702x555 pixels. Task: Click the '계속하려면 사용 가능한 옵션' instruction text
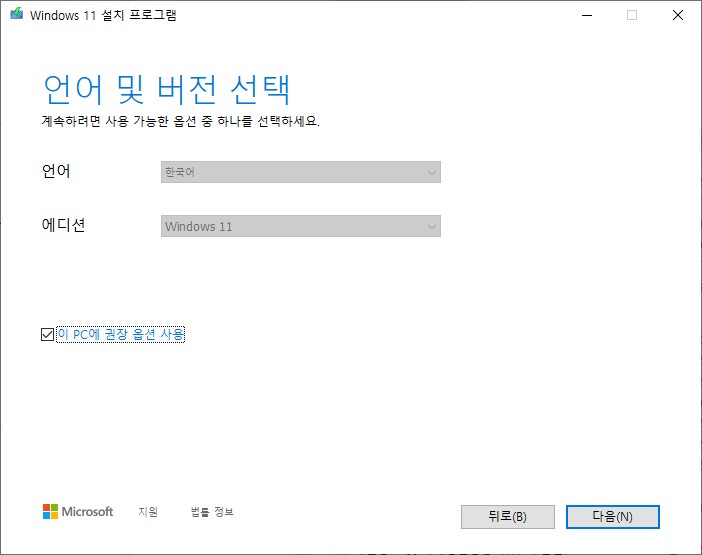pyautogui.click(x=180, y=121)
